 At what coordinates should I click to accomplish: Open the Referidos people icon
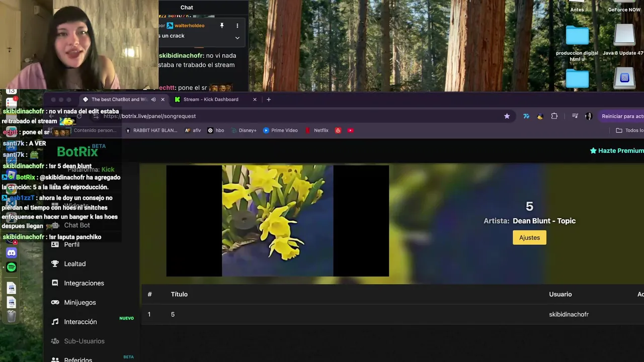click(55, 359)
